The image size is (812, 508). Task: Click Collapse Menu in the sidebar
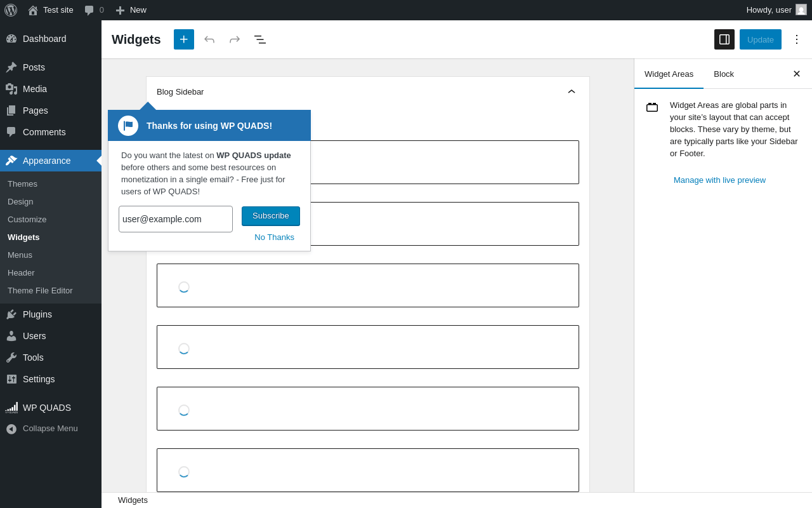(x=50, y=429)
